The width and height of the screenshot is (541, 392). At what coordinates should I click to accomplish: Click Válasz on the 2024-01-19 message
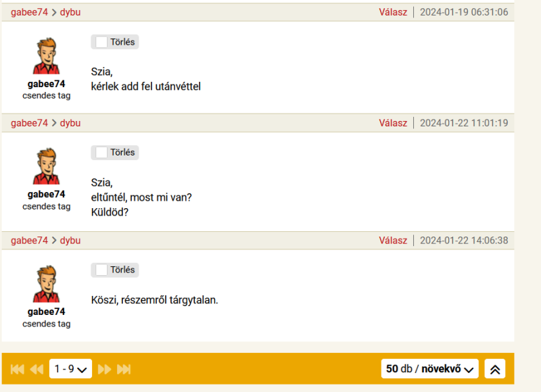393,12
